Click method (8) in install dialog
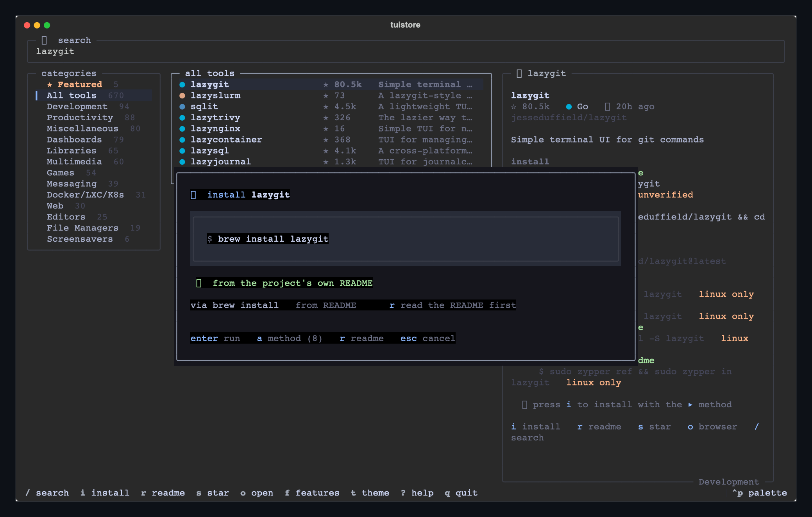812x517 pixels. tap(290, 338)
